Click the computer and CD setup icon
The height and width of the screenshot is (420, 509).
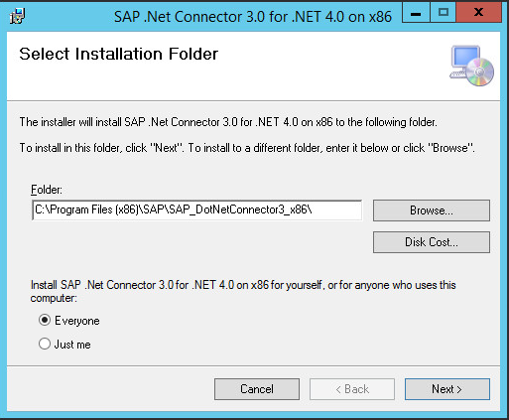pyautogui.click(x=471, y=66)
